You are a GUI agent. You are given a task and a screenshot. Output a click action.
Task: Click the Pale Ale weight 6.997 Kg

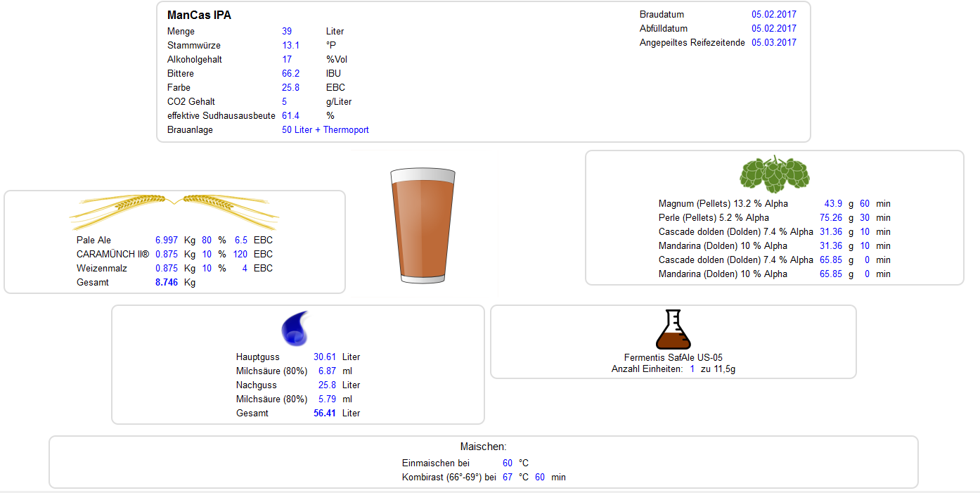click(167, 240)
